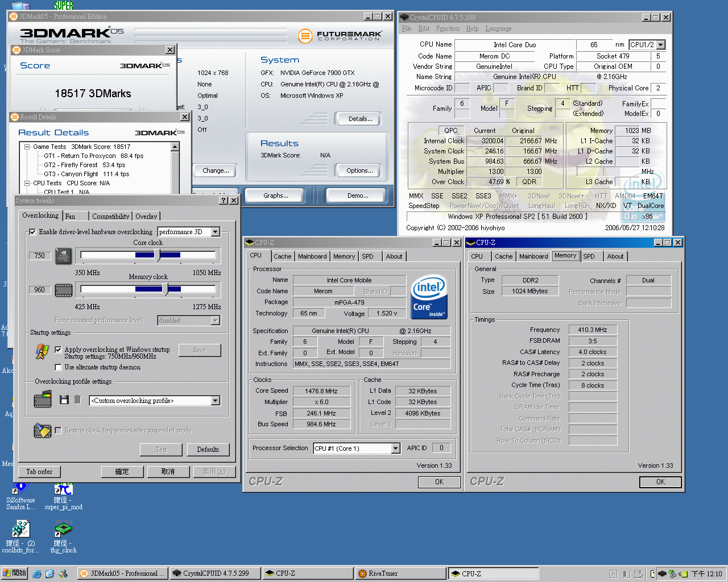
Task: Click CrystalCPUID title bar app icon
Action: 404,18
